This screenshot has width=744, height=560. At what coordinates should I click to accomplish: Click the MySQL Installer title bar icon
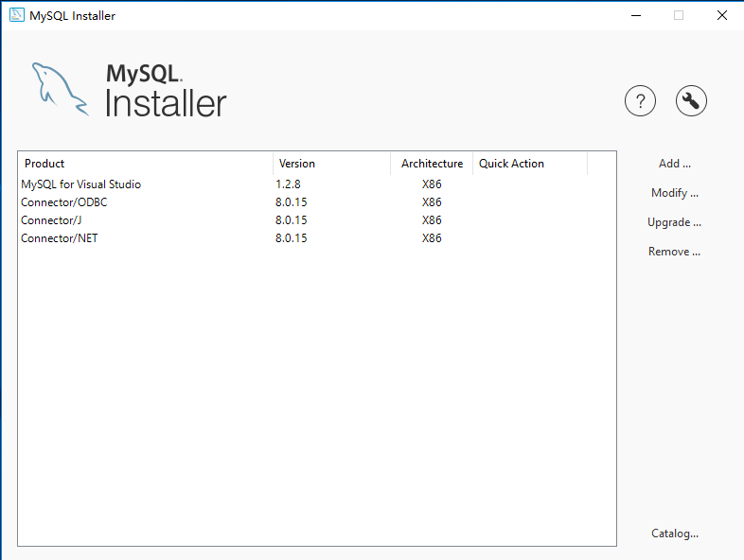pos(17,15)
